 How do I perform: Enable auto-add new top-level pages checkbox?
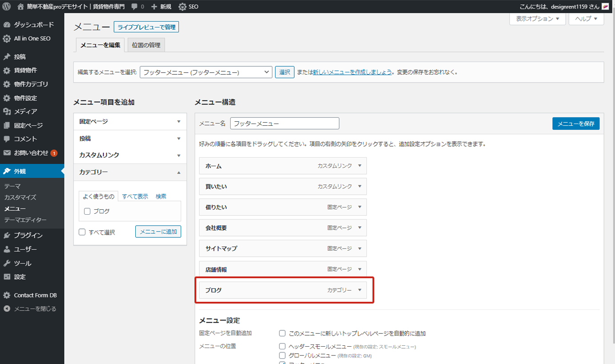coord(282,333)
